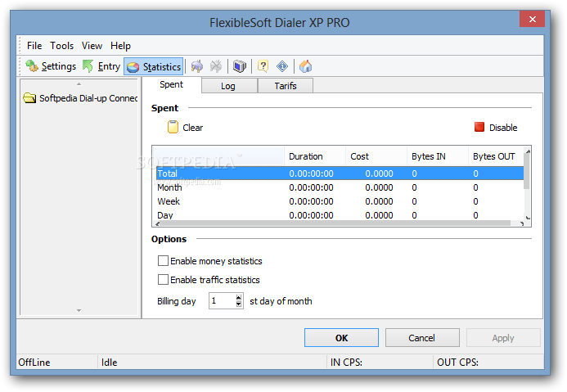Screen dimensions: 567x392
Task: Enable money statistics checkbox
Action: [x=163, y=261]
